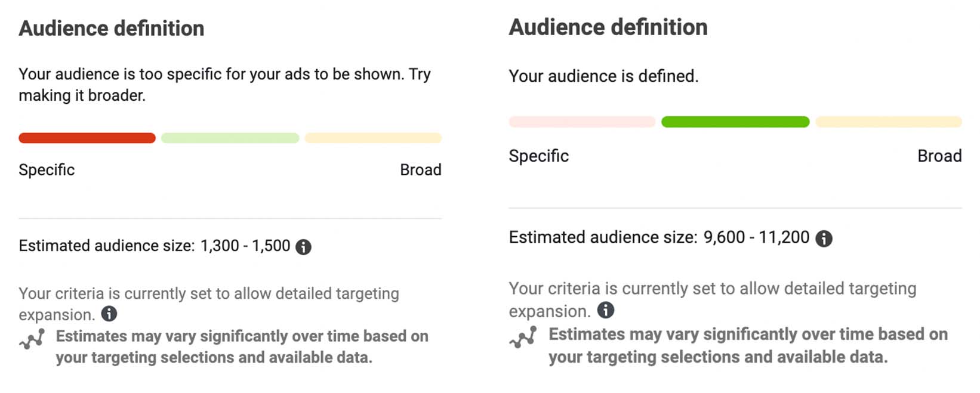The image size is (980, 393).
Task: Click the pale yellow segment after the red bar
Action: tap(373, 138)
